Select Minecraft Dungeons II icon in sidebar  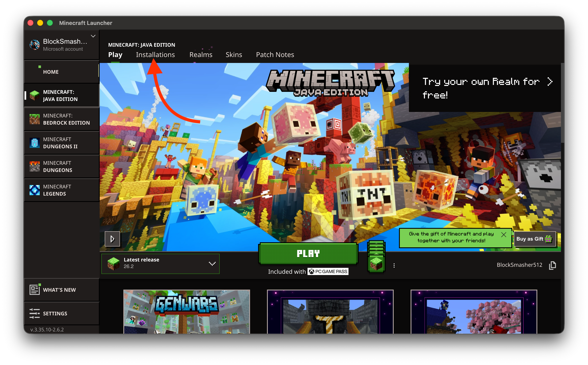tap(34, 143)
